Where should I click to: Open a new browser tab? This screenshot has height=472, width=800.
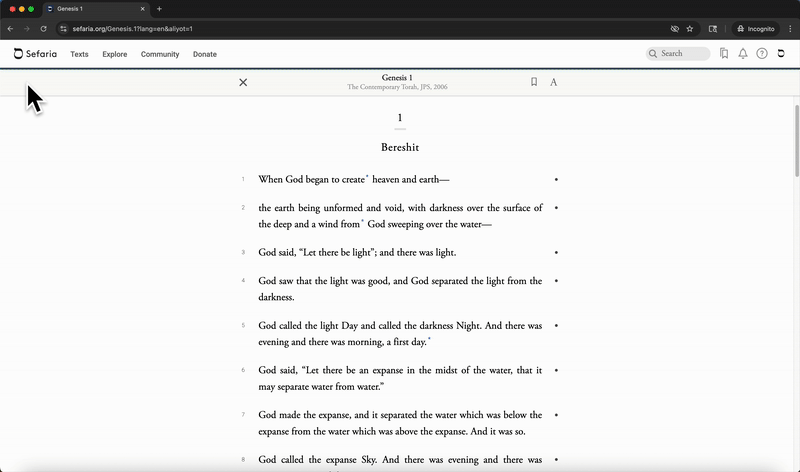[x=159, y=9]
